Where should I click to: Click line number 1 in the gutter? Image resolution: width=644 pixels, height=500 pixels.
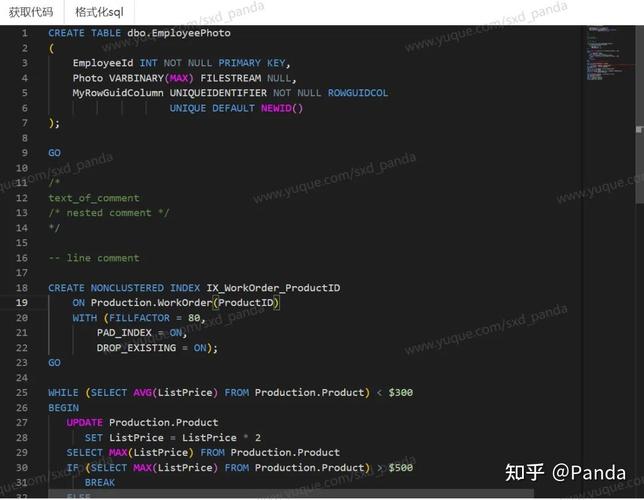coord(24,33)
